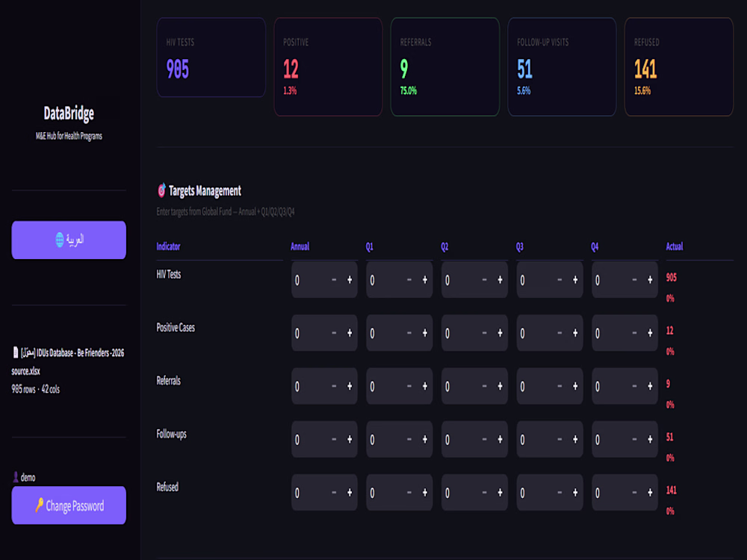Decrement Referrals Q3 target
Image resolution: width=747 pixels, height=560 pixels.
click(x=560, y=387)
